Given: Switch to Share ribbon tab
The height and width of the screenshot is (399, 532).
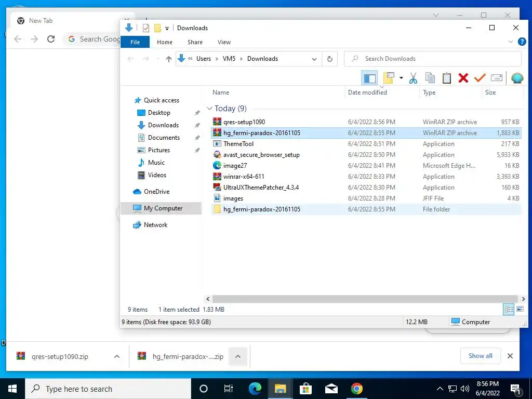Looking at the screenshot, I should (x=195, y=42).
